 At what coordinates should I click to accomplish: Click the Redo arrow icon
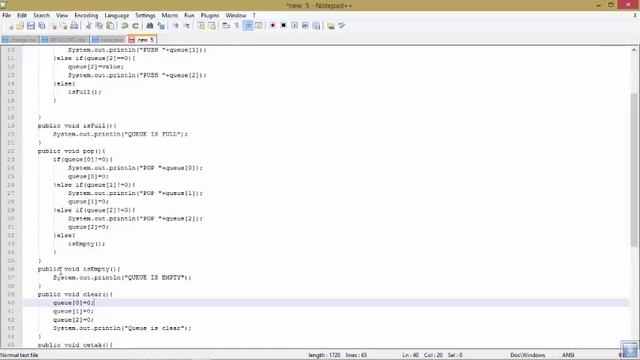(135, 26)
